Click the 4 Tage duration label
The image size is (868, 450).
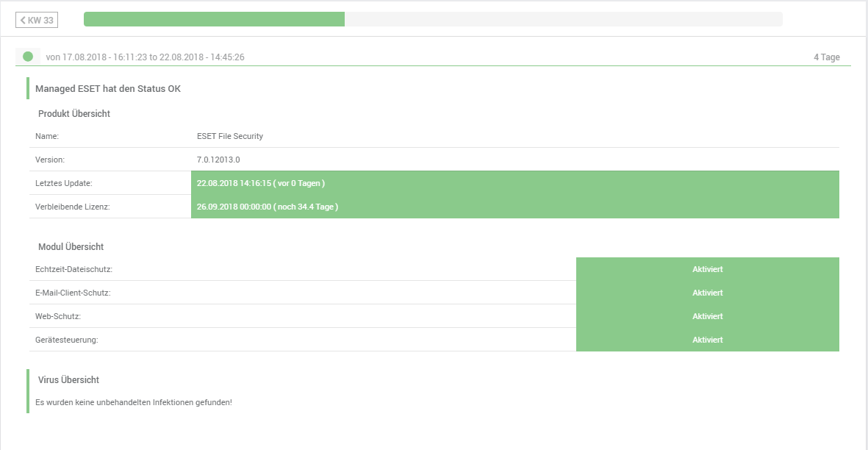click(x=826, y=57)
